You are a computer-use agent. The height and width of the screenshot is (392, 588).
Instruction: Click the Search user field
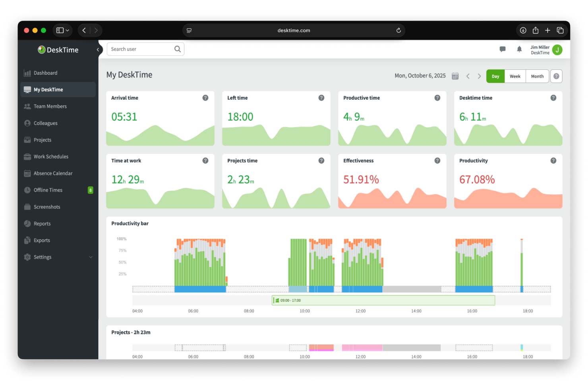(145, 49)
